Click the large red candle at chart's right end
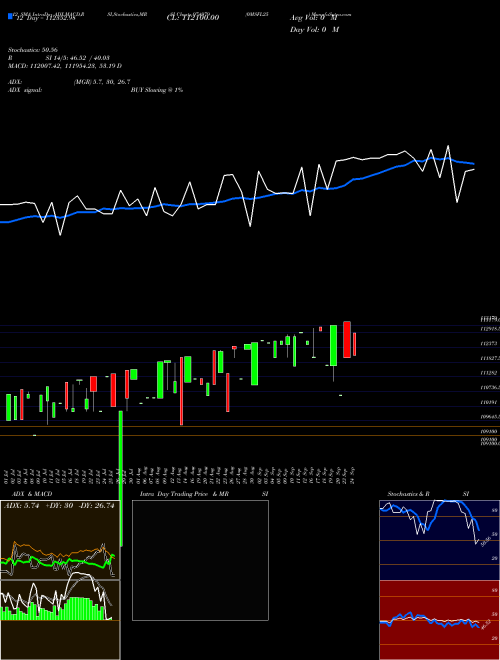500x660 pixels. click(347, 340)
